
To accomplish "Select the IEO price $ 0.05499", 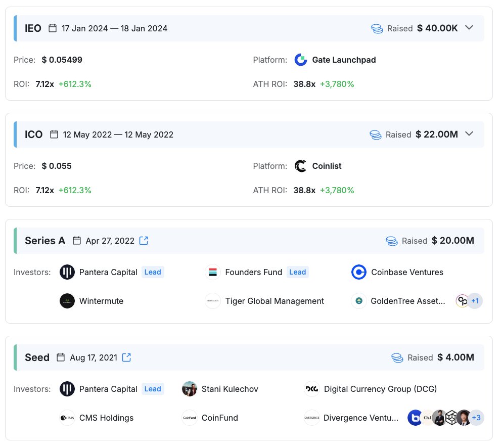I will pyautogui.click(x=62, y=60).
